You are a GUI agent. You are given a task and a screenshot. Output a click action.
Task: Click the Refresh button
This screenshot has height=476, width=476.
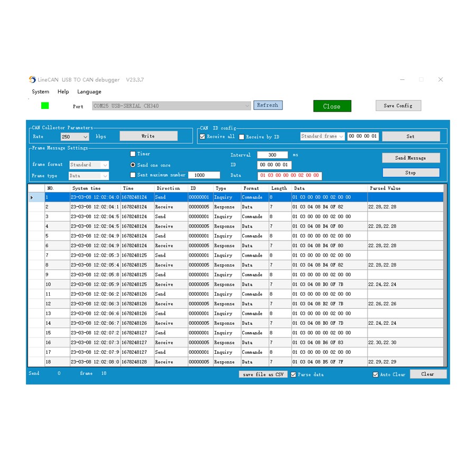tap(268, 105)
